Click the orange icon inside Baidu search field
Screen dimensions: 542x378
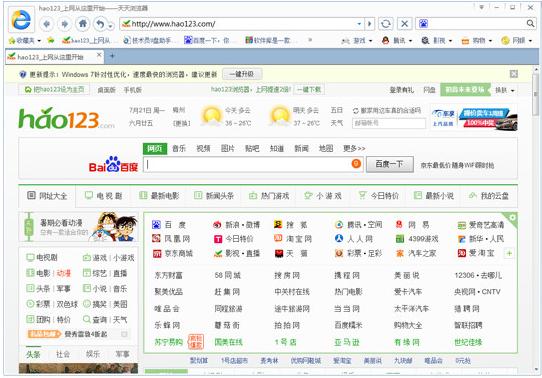[x=356, y=163]
